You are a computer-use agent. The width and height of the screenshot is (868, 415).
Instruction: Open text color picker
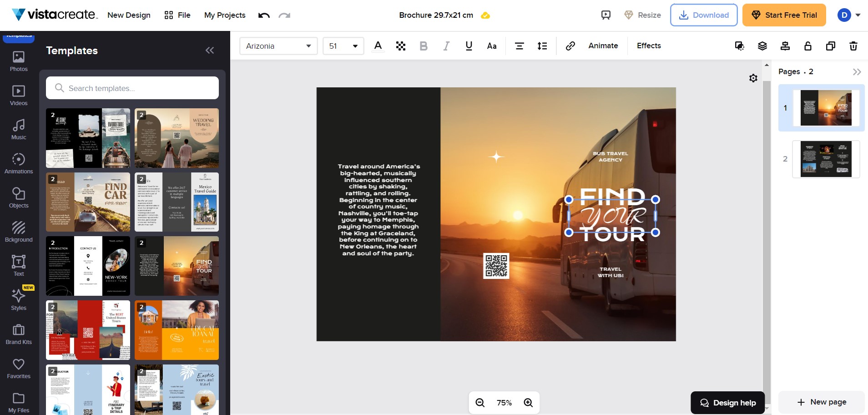tap(378, 46)
